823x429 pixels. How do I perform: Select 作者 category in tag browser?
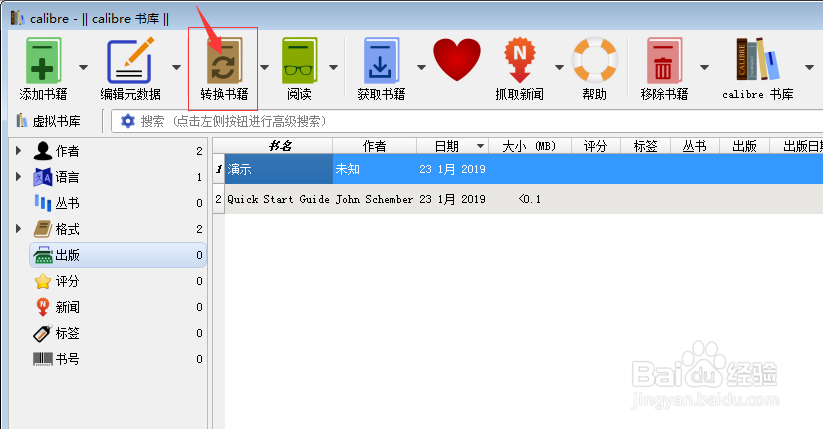pos(118,151)
